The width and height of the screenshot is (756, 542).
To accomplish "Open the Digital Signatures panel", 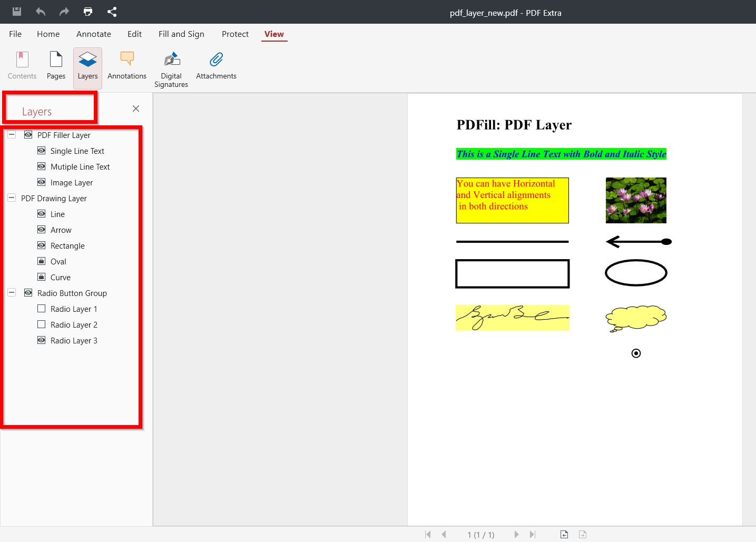I will (171, 66).
